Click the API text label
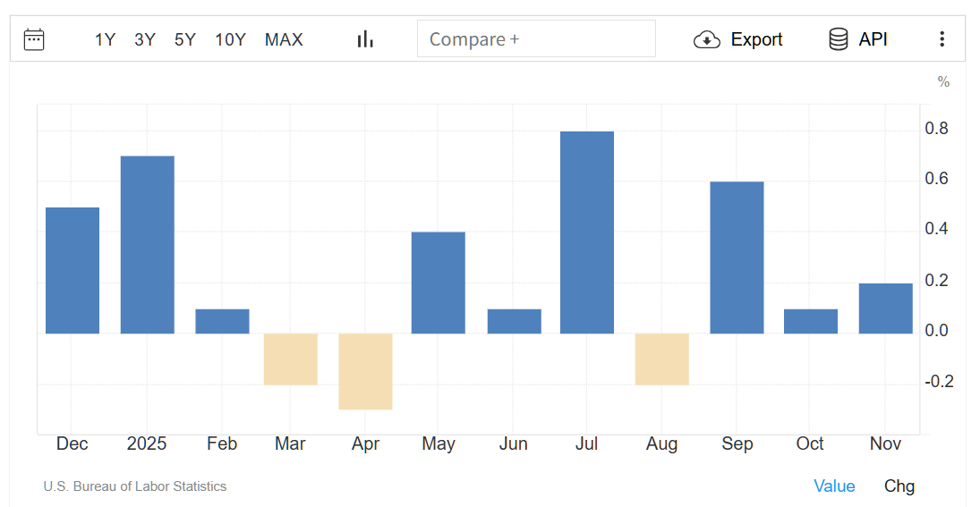Image resolution: width=980 pixels, height=507 pixels. tap(873, 39)
